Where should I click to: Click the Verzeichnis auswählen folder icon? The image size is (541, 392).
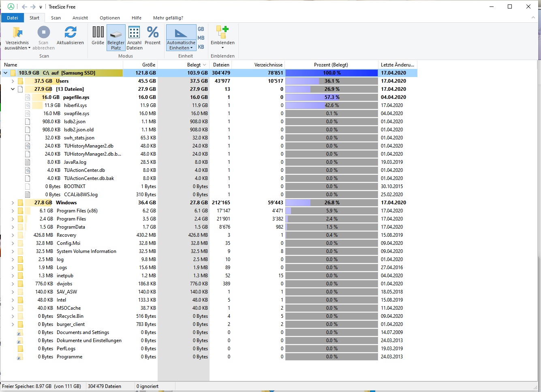pyautogui.click(x=17, y=32)
